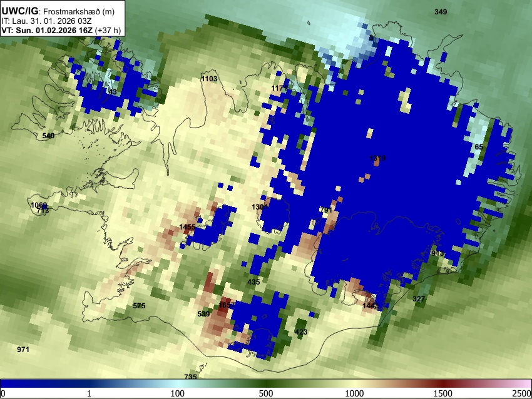Click map value label 913
The width and height of the screenshot is (532, 399).
[437, 253]
